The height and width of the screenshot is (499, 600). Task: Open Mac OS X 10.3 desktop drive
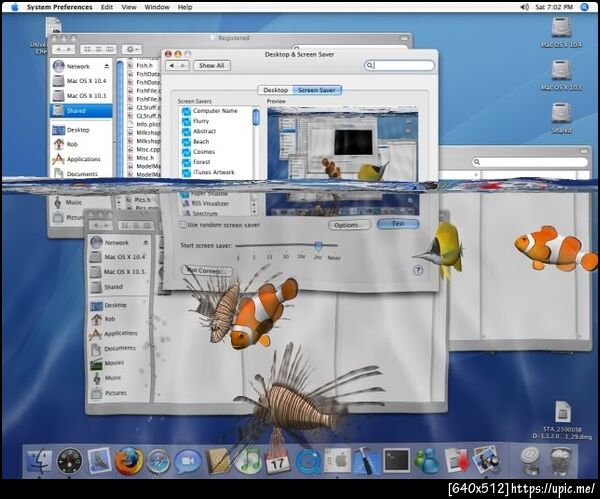[561, 75]
